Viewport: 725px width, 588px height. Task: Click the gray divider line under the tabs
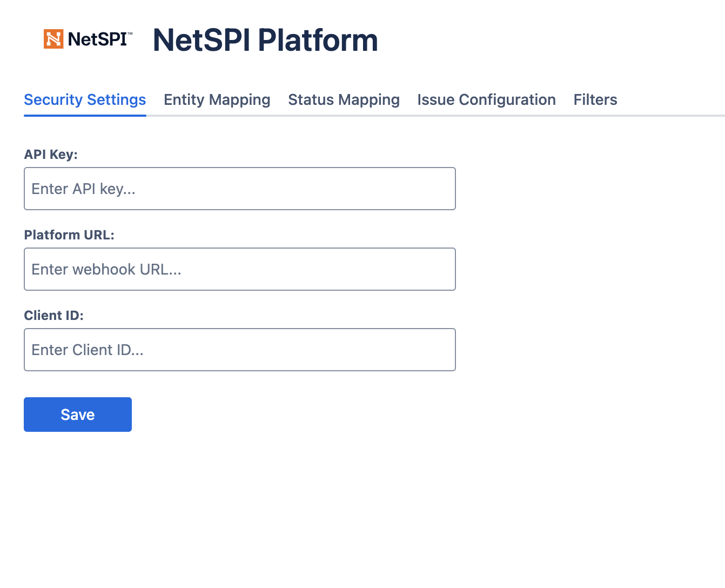point(432,115)
